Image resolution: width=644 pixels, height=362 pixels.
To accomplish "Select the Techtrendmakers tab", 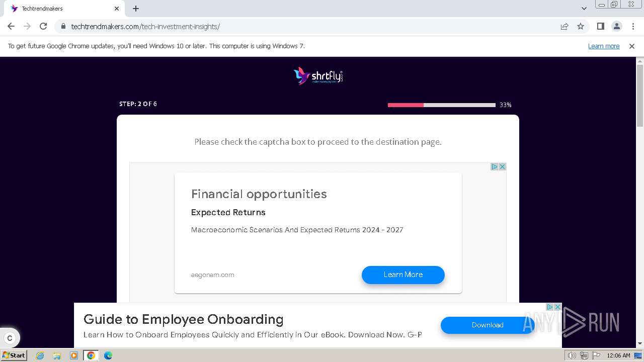I will coord(60,9).
